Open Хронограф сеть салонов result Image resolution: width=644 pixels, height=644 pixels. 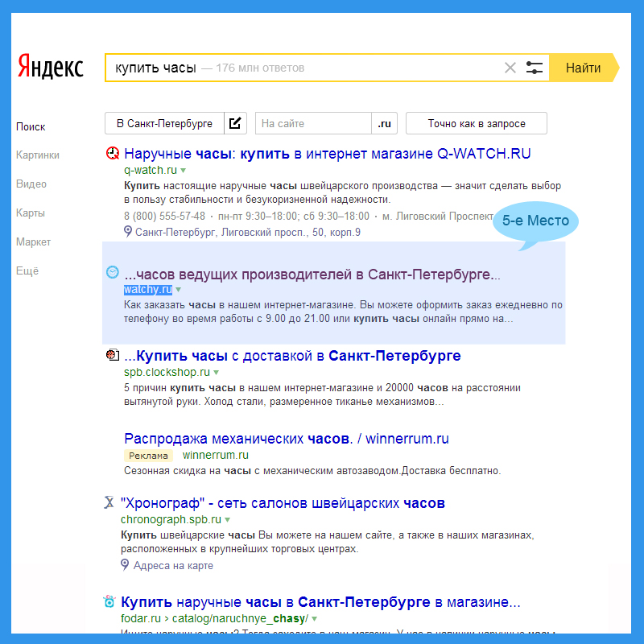(283, 503)
